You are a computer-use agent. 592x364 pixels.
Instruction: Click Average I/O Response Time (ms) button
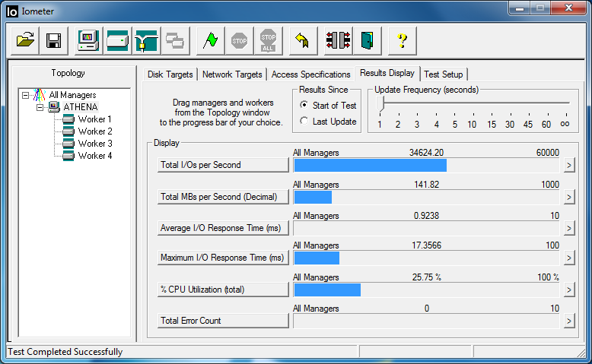[x=223, y=228]
